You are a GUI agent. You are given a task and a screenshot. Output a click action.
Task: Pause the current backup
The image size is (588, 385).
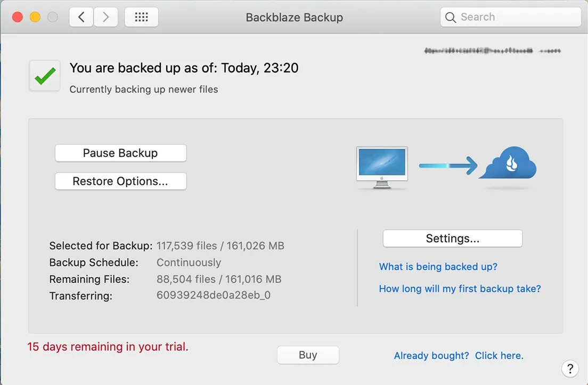coord(120,153)
